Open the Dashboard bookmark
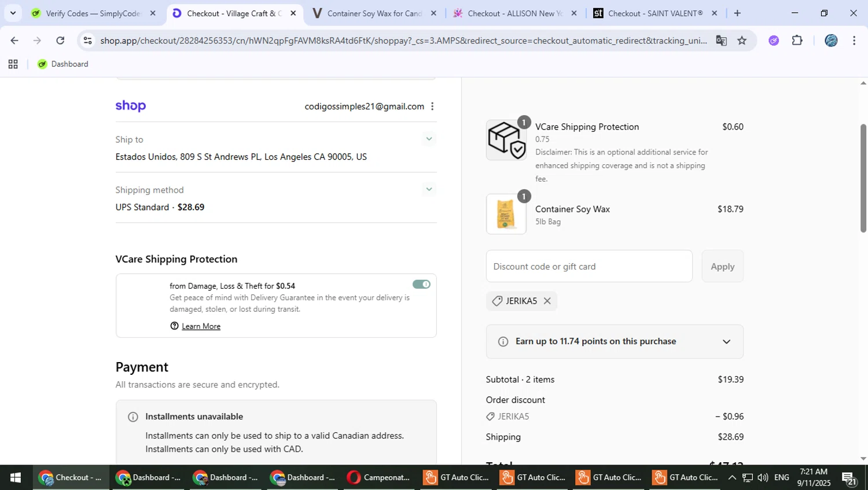868x490 pixels. [63, 64]
